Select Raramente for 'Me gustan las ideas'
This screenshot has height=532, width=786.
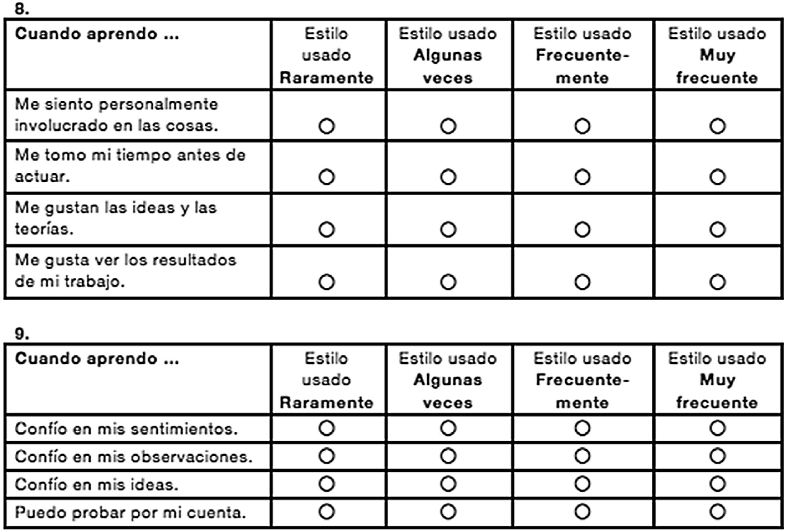click(x=327, y=230)
